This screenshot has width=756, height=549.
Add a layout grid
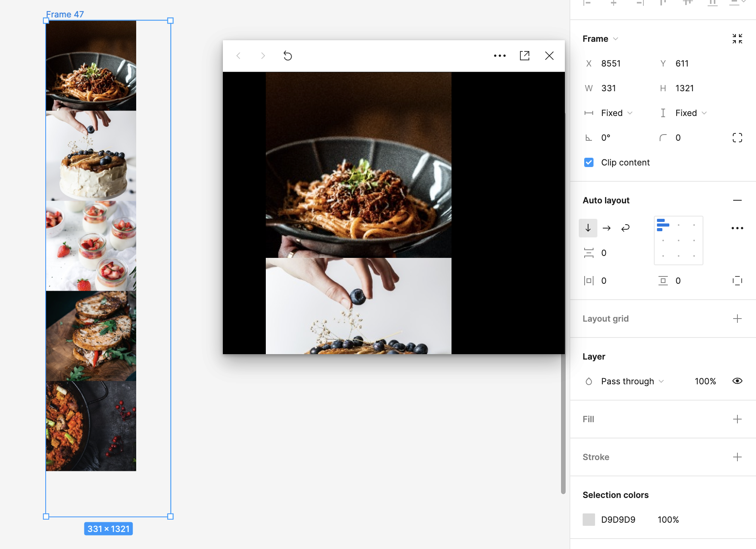tap(737, 319)
